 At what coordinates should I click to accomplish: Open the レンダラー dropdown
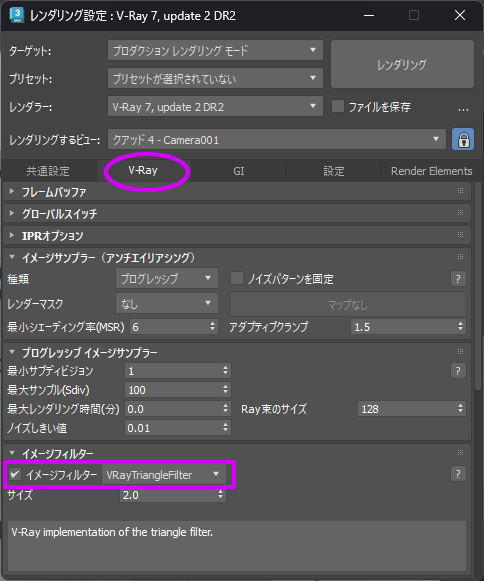click(215, 107)
